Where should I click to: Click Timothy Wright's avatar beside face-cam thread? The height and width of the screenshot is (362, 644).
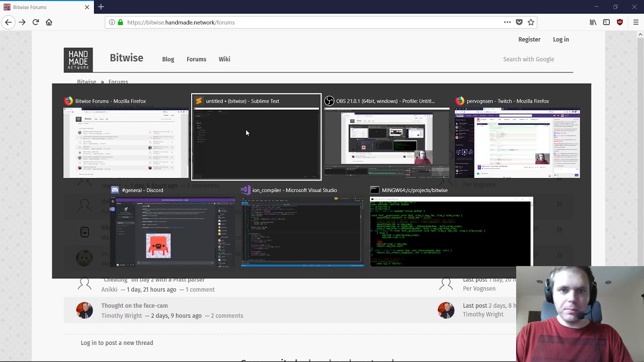pyautogui.click(x=85, y=310)
